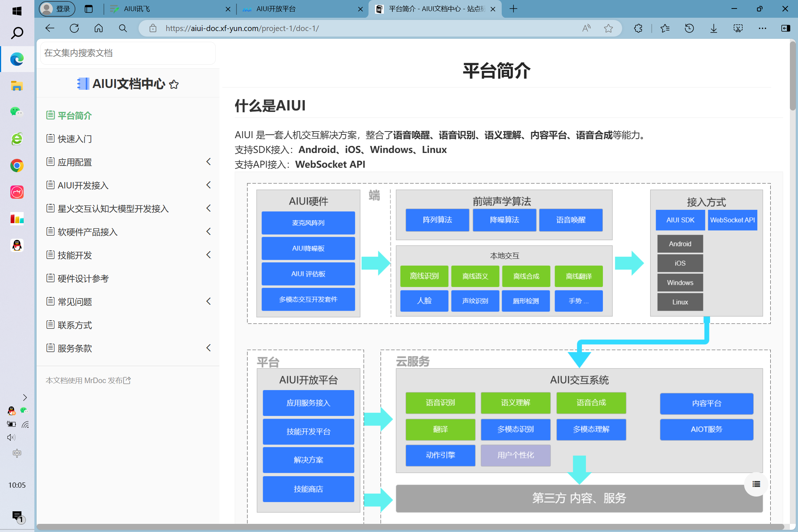The image size is (798, 532).
Task: Open the Windows Start menu
Action: pos(17,11)
